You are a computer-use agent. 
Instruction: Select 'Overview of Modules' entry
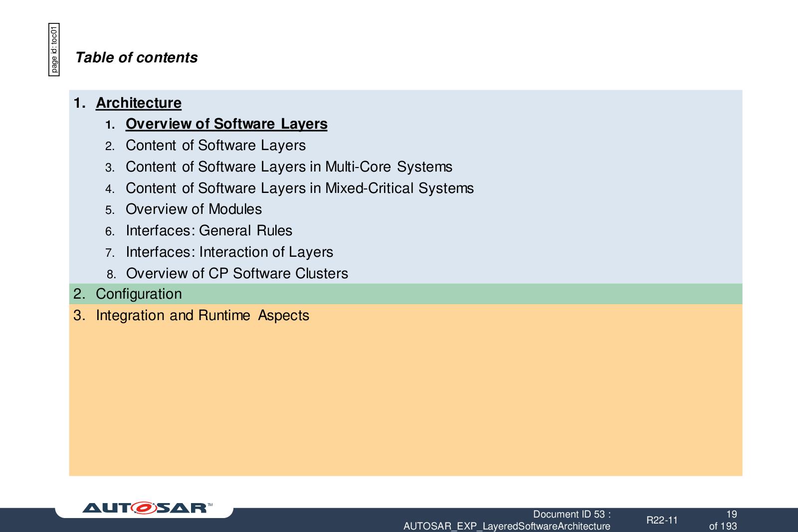point(194,209)
